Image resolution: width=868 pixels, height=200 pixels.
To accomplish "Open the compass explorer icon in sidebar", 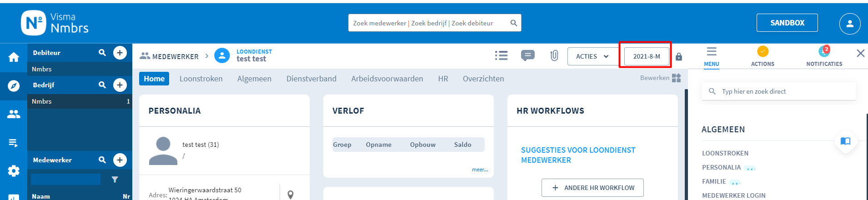I will [x=14, y=85].
